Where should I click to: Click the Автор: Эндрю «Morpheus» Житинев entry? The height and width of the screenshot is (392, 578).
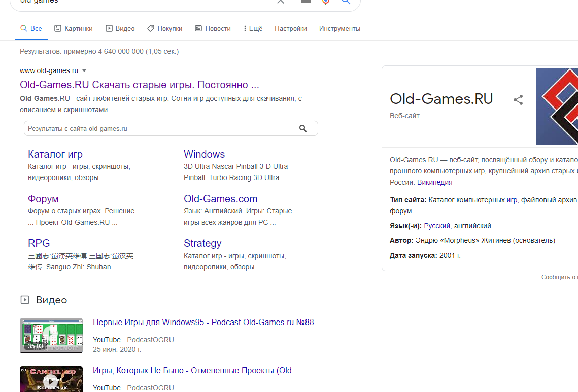[x=472, y=240]
